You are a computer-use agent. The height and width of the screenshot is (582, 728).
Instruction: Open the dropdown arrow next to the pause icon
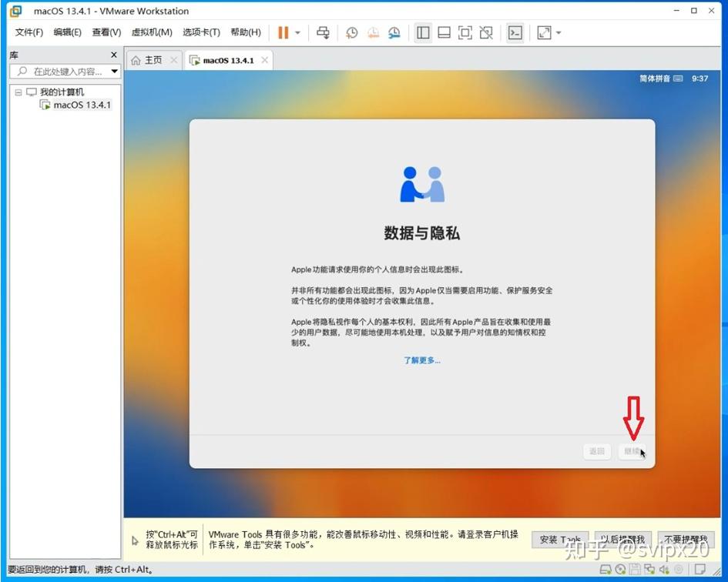point(297,32)
